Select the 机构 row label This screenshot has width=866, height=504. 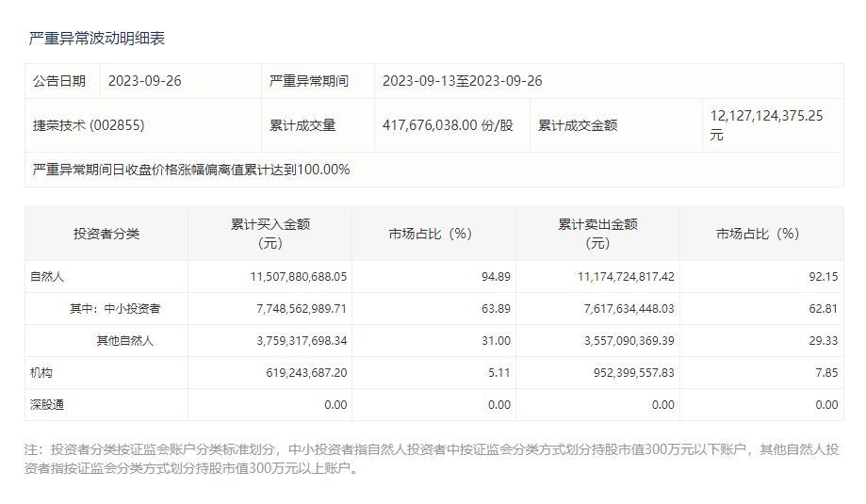[41, 373]
